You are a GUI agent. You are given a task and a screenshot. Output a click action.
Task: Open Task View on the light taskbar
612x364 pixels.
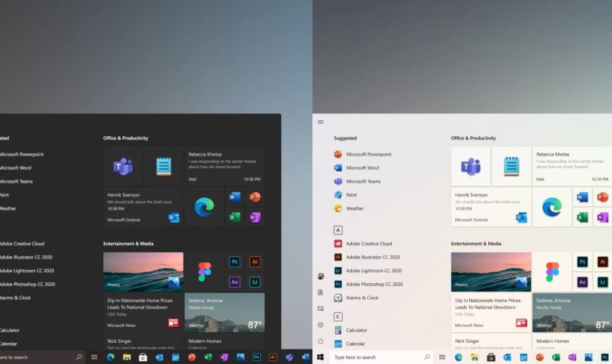442,357
